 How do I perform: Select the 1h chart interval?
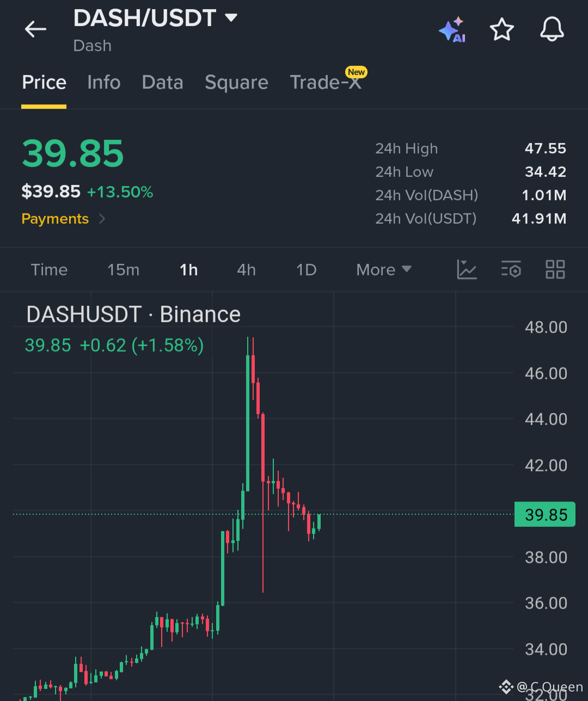tap(189, 270)
